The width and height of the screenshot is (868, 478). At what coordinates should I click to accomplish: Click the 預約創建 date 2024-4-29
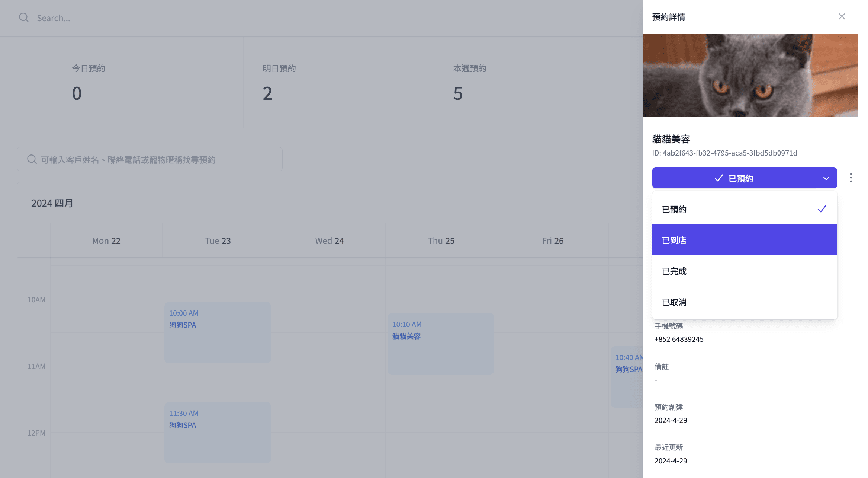click(671, 420)
